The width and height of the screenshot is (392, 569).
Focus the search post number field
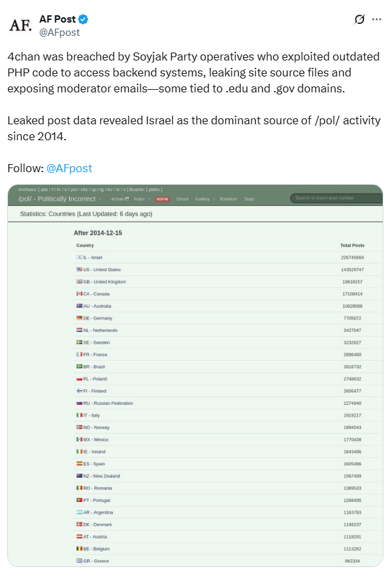[336, 198]
